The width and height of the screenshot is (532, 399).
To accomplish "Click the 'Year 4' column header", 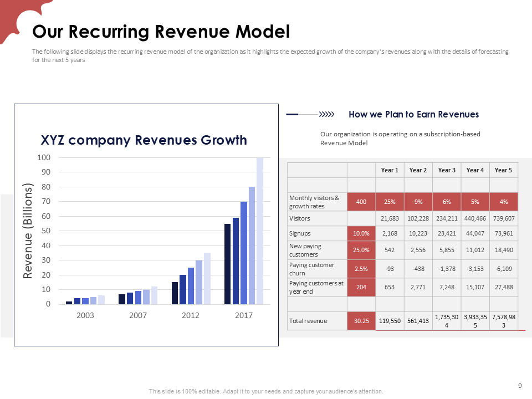I will pos(475,170).
